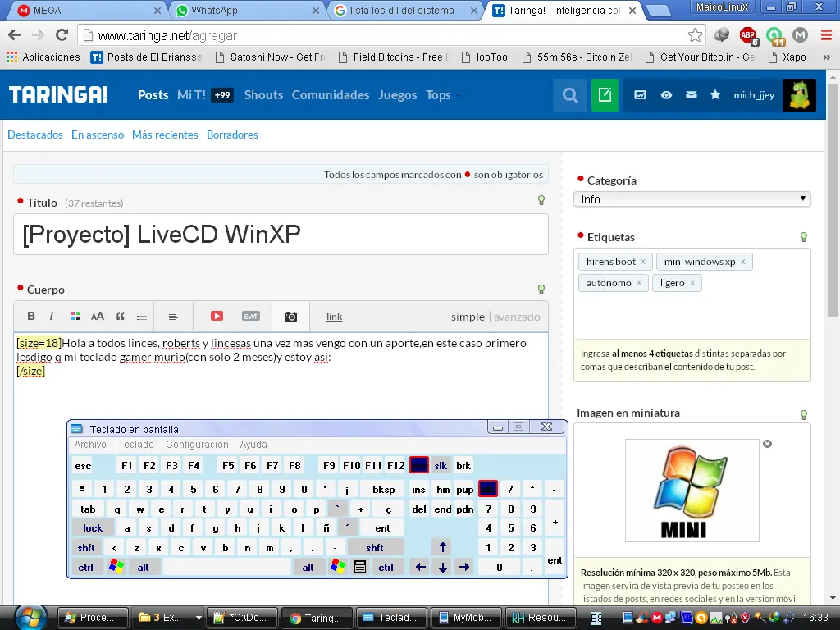Open Configuración menu in on-screen keyboard
The image size is (840, 630).
click(x=197, y=444)
